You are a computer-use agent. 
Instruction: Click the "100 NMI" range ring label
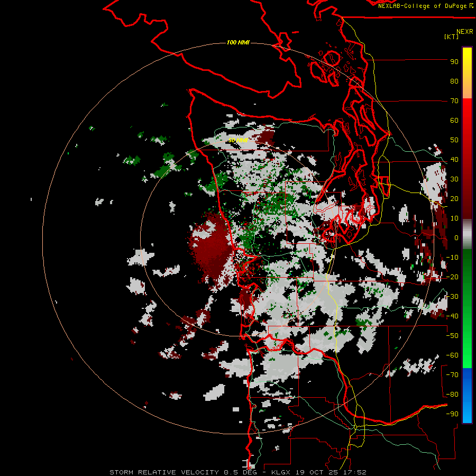(x=238, y=42)
